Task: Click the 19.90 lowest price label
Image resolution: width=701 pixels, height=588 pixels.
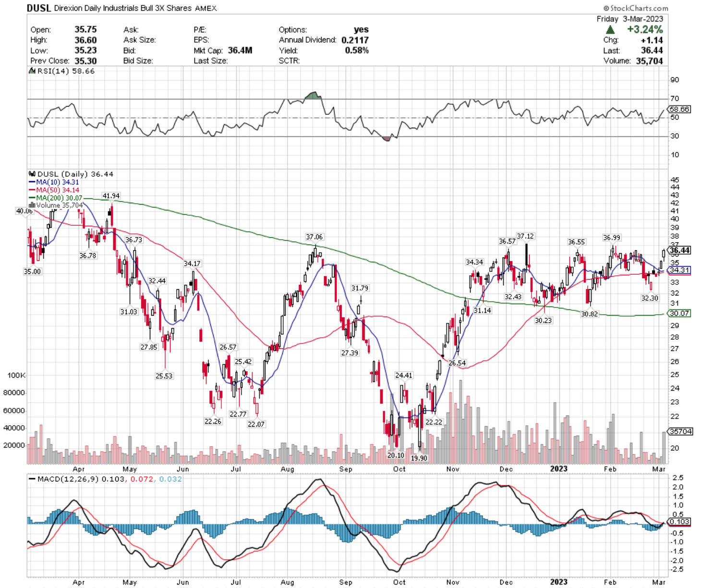Action: [x=419, y=458]
